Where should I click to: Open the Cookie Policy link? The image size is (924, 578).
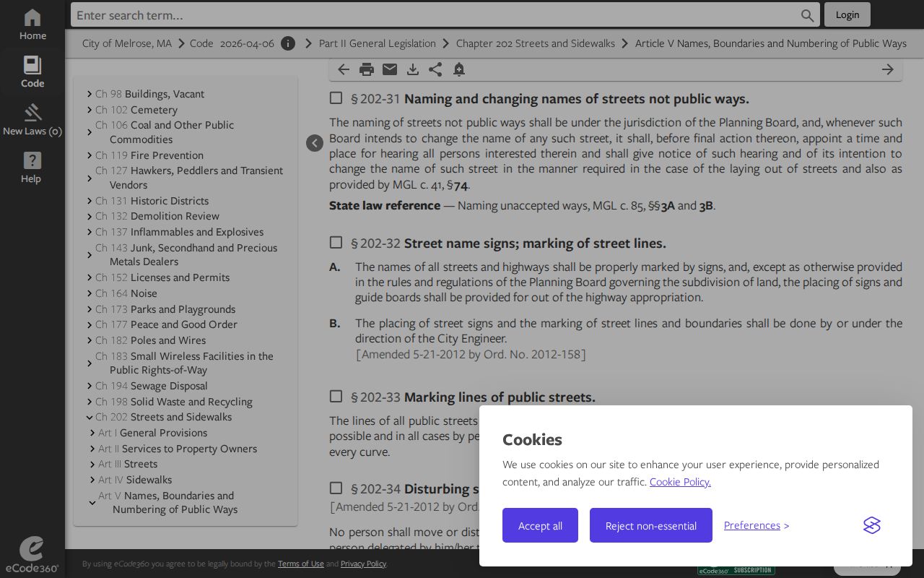680,482
